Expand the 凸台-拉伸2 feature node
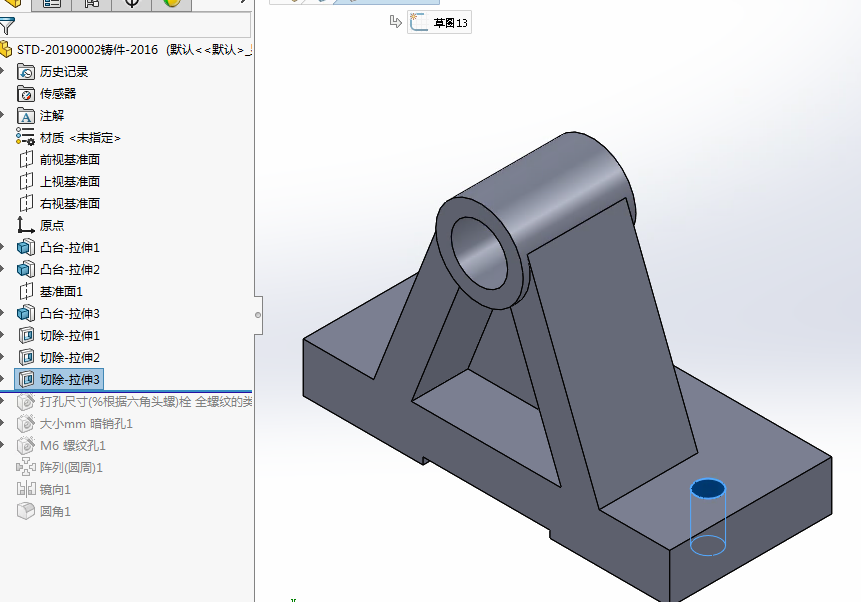The height and width of the screenshot is (602, 861). coord(2,269)
